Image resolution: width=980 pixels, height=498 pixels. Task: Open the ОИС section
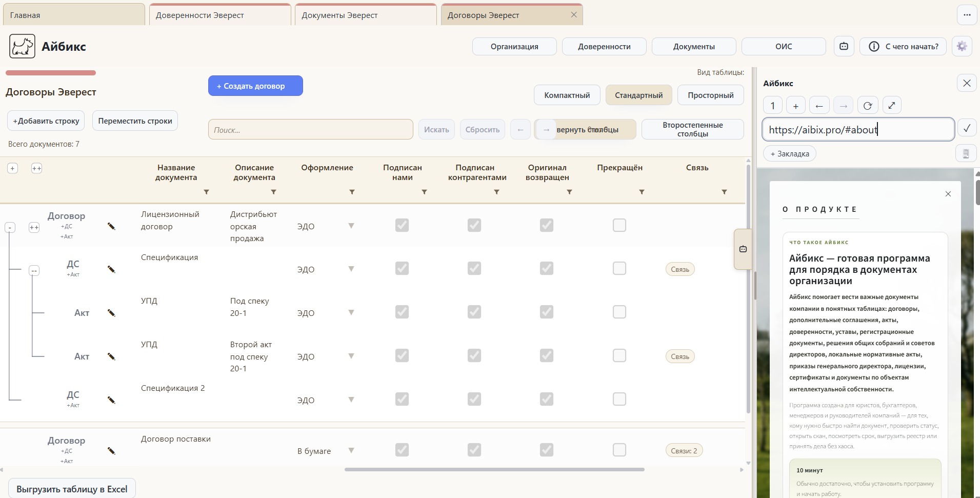click(784, 46)
